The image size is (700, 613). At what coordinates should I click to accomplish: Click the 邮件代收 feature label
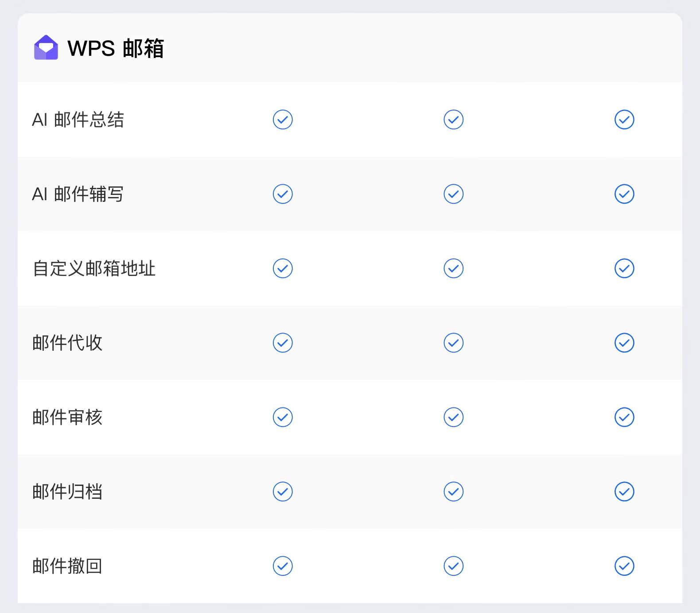67,343
